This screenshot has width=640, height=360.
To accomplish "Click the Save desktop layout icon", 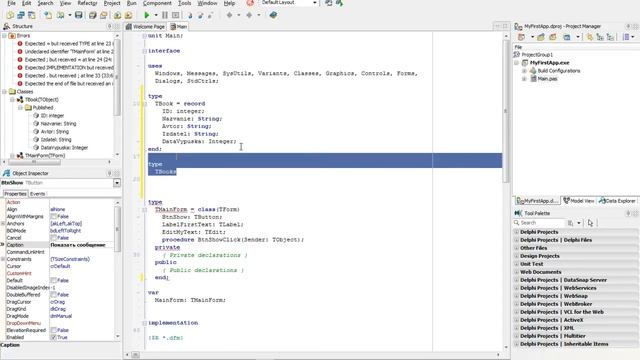I will 329,3.
